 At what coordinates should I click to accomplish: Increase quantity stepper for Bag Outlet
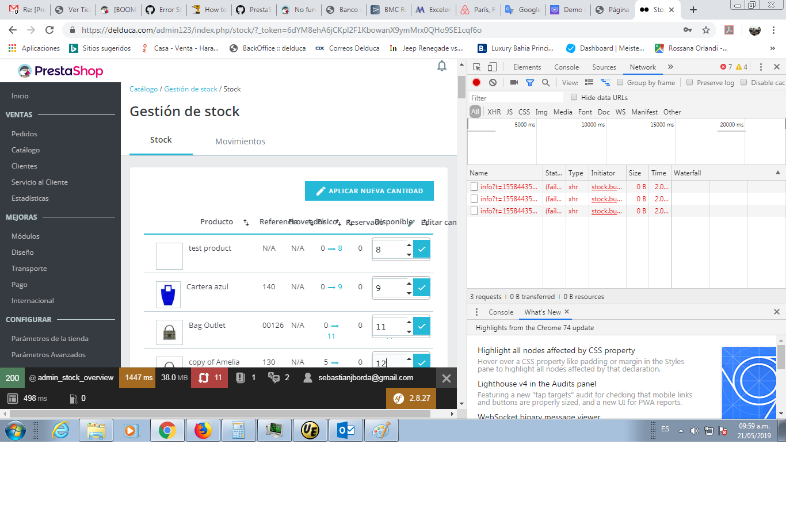click(409, 322)
